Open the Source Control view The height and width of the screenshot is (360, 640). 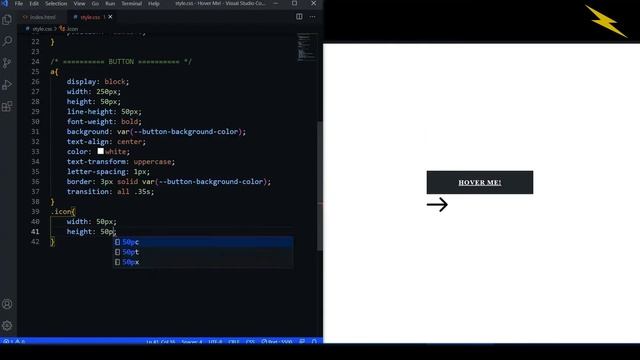[7, 63]
